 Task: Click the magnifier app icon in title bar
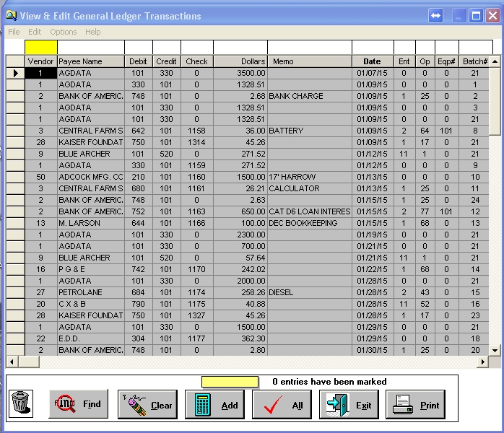[x=12, y=15]
